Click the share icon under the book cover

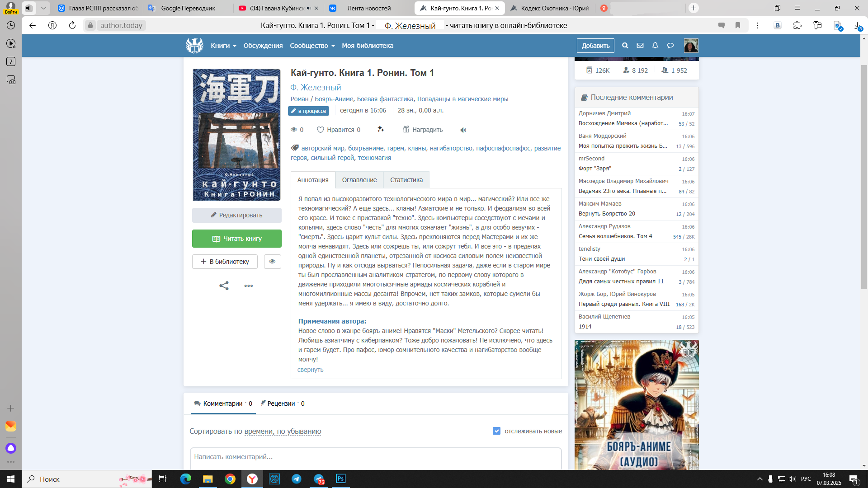(224, 286)
